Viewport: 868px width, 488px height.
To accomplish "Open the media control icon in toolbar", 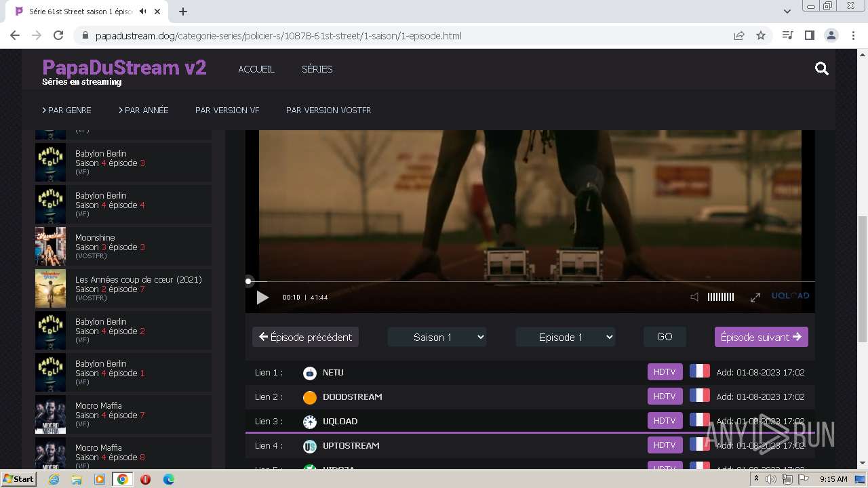I will point(787,35).
